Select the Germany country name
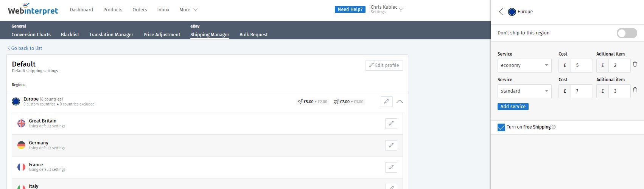 tap(39, 143)
